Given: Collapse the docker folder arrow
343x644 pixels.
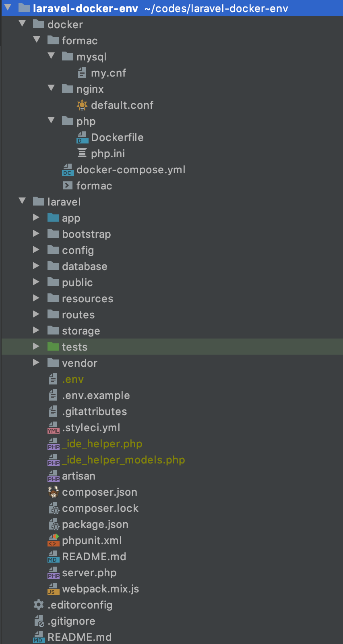Looking at the screenshot, I should (22, 24).
